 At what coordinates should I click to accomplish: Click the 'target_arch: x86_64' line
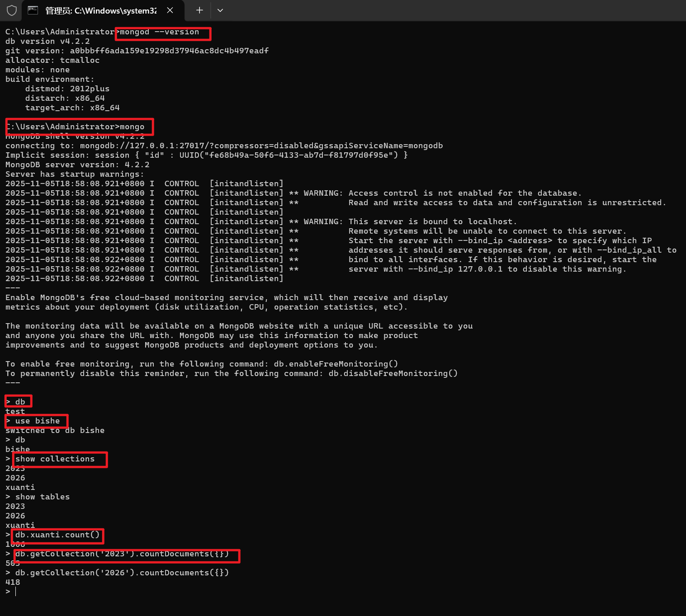click(x=72, y=108)
